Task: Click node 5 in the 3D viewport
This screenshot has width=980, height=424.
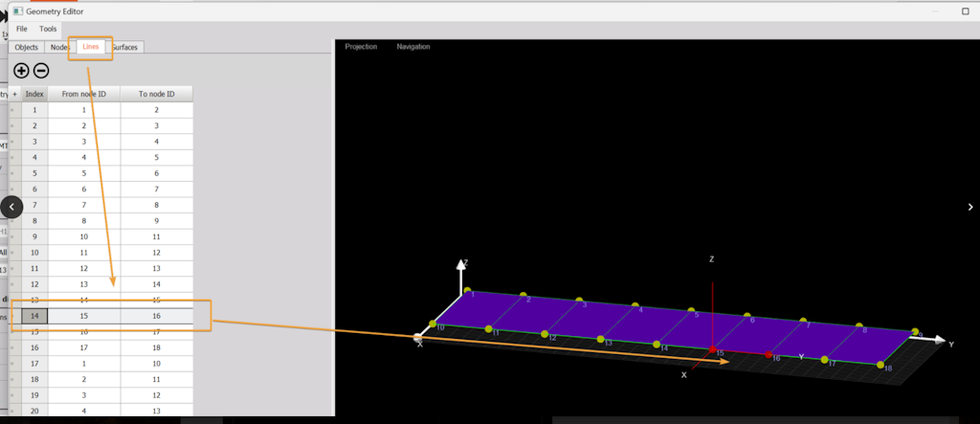Action: (x=691, y=310)
